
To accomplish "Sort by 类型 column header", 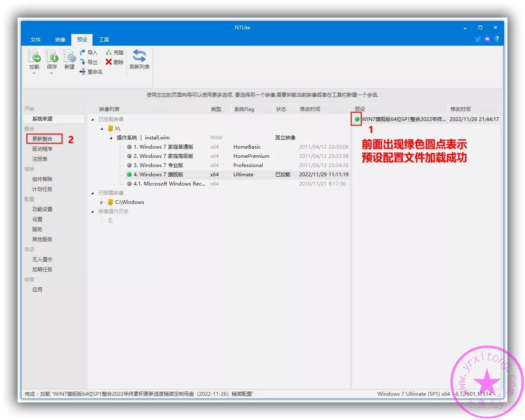I will click(x=220, y=109).
